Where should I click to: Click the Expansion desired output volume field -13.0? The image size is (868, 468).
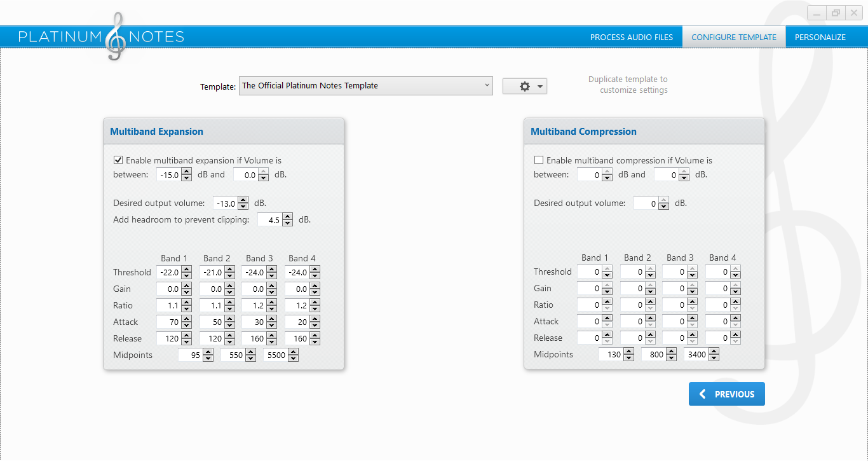[225, 203]
